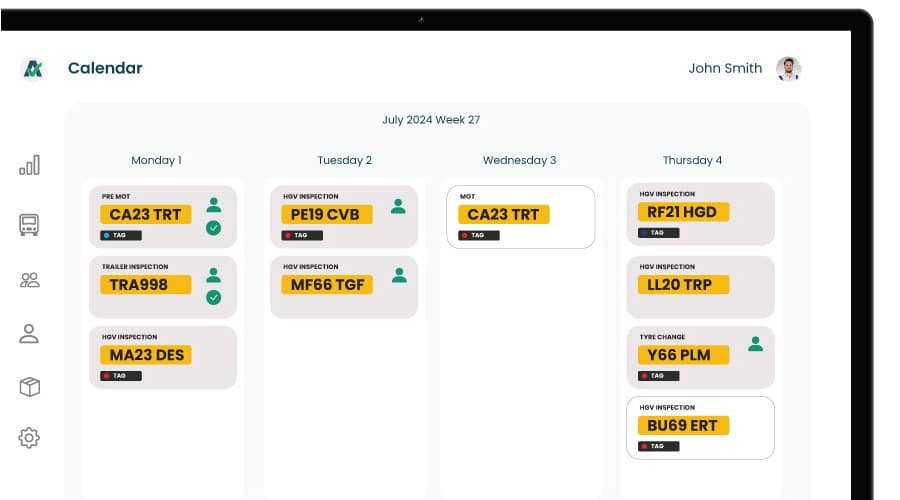Image resolution: width=900 pixels, height=500 pixels.
Task: Click assigned person icon on PE19 CVB card
Action: pyautogui.click(x=398, y=206)
